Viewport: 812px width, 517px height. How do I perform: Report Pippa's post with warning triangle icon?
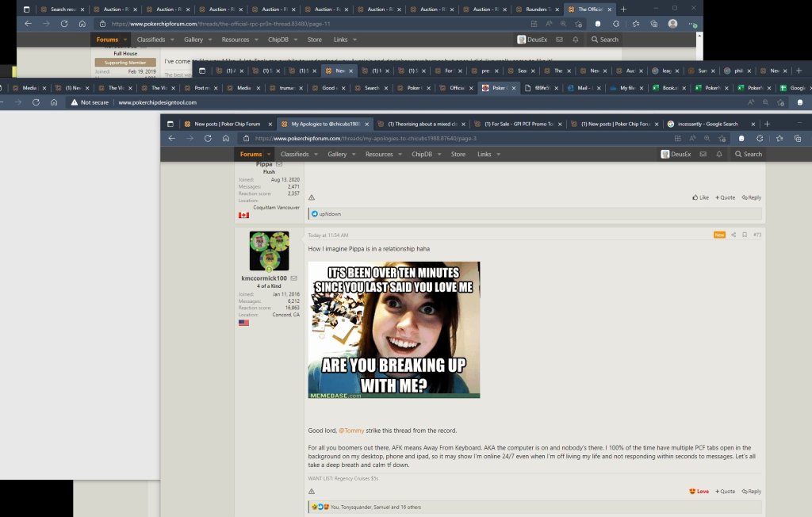point(312,197)
